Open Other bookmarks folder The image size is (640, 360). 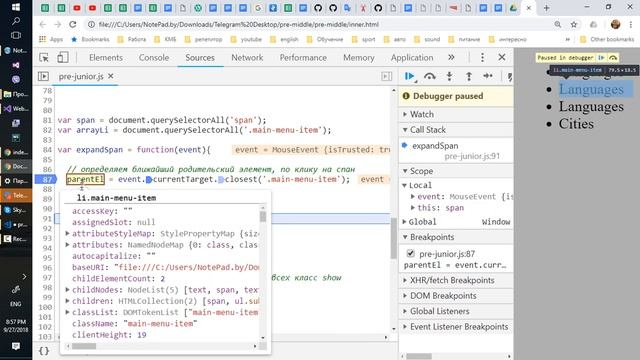(x=607, y=39)
